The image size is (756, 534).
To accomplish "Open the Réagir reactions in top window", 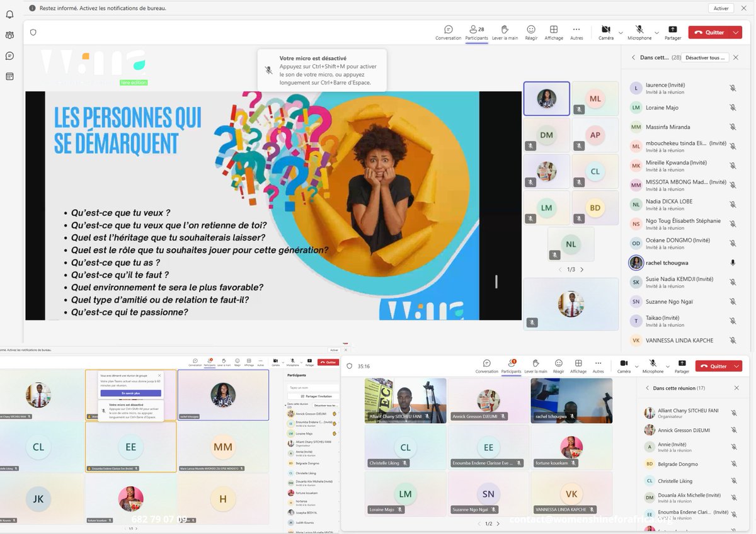I will click(531, 33).
